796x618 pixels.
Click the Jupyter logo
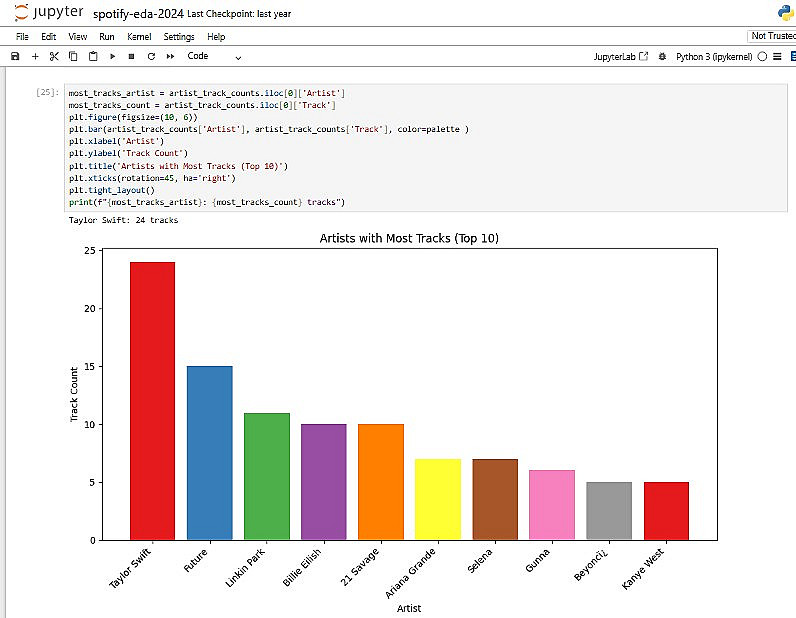[x=48, y=12]
